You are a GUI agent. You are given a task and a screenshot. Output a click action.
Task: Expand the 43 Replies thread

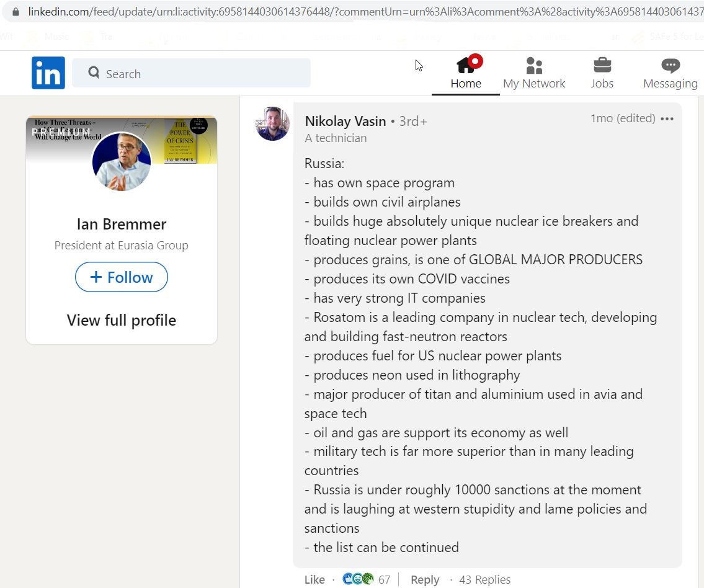tap(484, 579)
